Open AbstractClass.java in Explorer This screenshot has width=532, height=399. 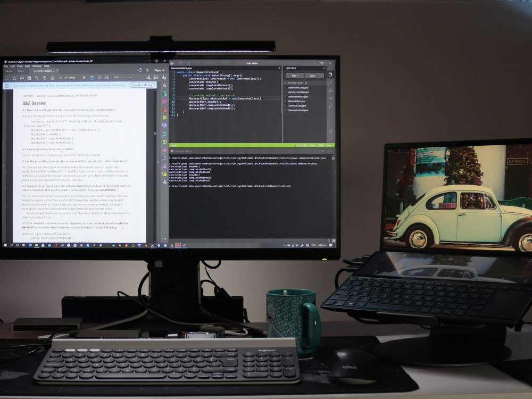point(296,101)
